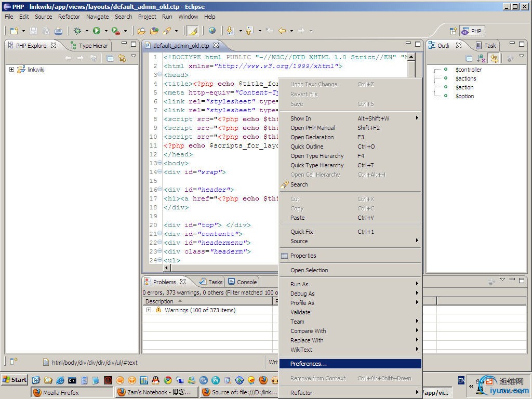Open dropdown arrow next to Run icon
This screenshot has width=532, height=399.
tap(106, 31)
